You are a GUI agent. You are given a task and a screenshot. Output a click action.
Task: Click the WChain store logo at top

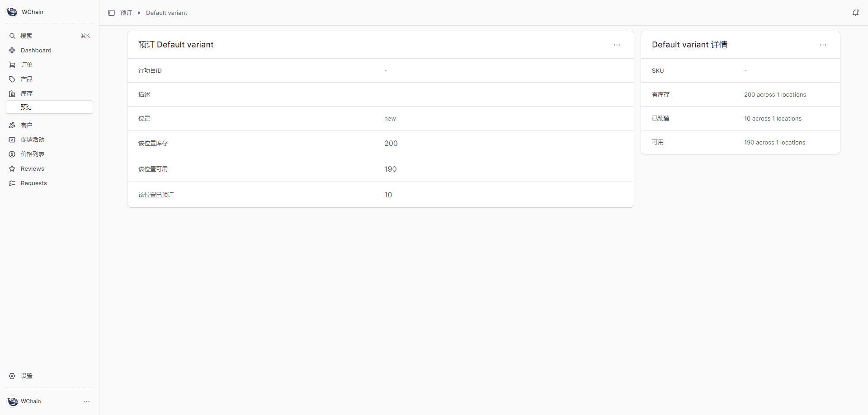(12, 12)
